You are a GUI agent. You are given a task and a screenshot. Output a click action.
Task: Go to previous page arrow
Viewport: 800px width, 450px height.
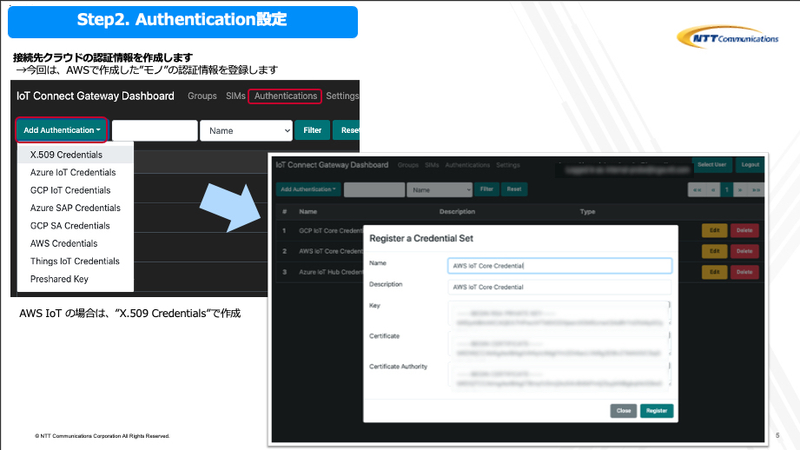click(x=713, y=190)
